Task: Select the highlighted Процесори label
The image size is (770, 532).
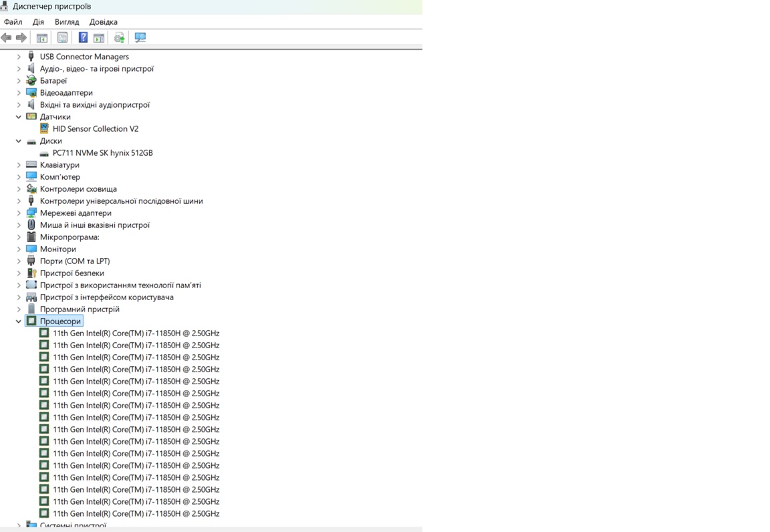Action: [60, 321]
